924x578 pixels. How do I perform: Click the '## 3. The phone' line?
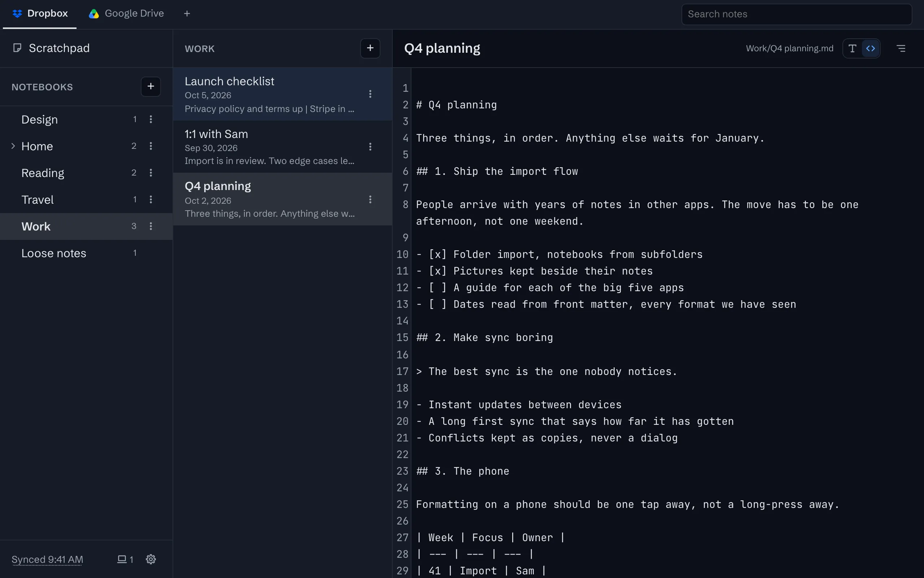coord(462,471)
